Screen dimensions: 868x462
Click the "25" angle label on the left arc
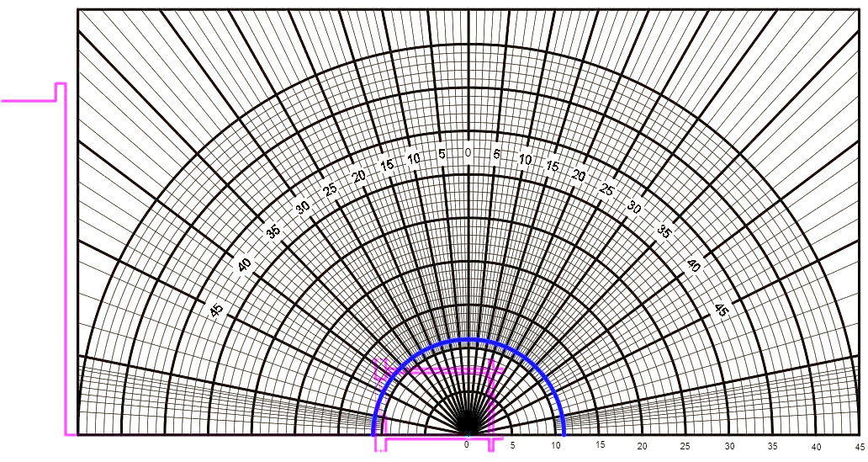[331, 190]
